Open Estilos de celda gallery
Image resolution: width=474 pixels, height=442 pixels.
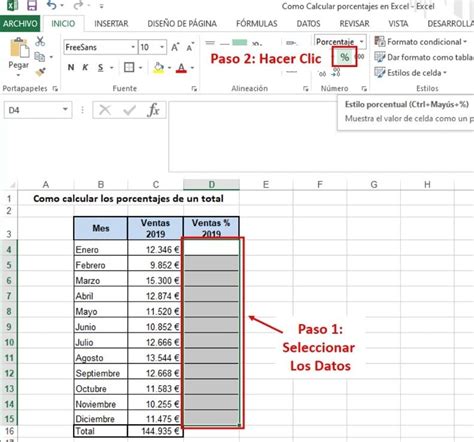[x=411, y=73]
